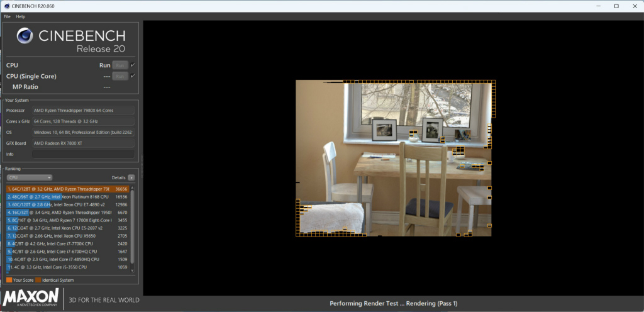Click the MP Ratio label

[25, 87]
